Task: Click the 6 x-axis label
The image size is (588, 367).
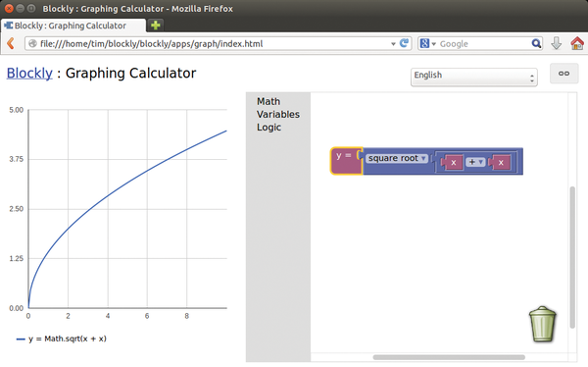Action: coord(147,316)
